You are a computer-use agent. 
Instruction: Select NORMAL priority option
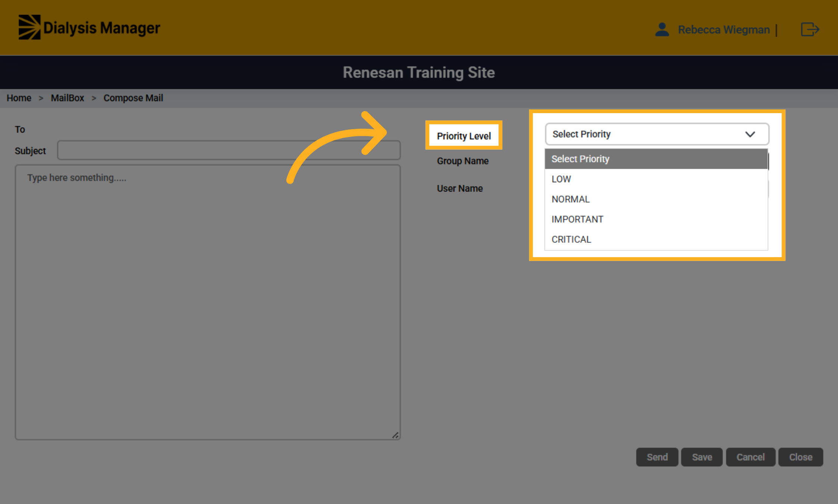pyautogui.click(x=656, y=199)
